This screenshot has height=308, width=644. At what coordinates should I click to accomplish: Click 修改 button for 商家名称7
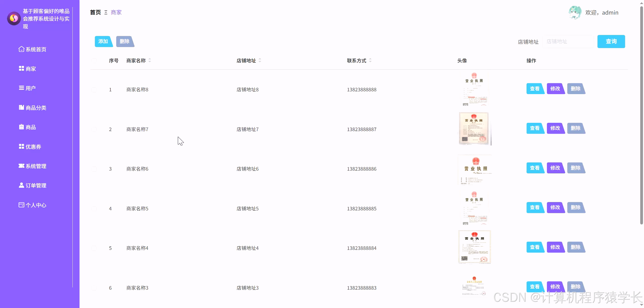tap(555, 128)
